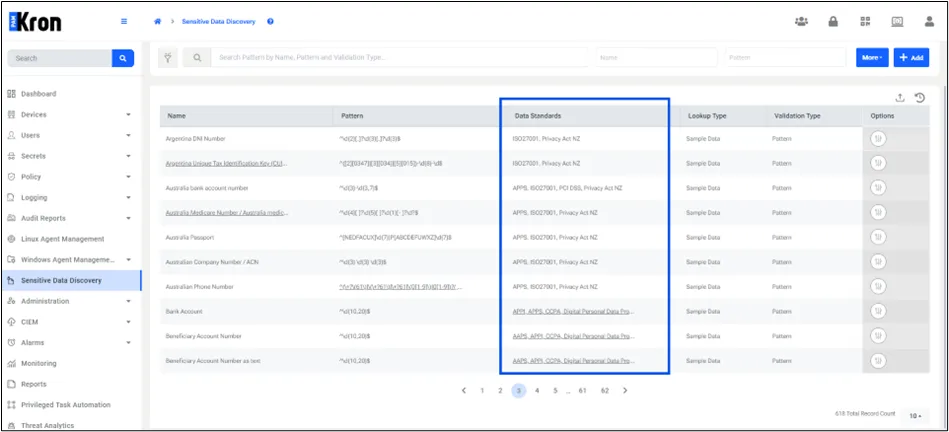Image resolution: width=949 pixels, height=432 pixels.
Task: Open options icon for Australia Medicare Number row
Action: coord(878,213)
